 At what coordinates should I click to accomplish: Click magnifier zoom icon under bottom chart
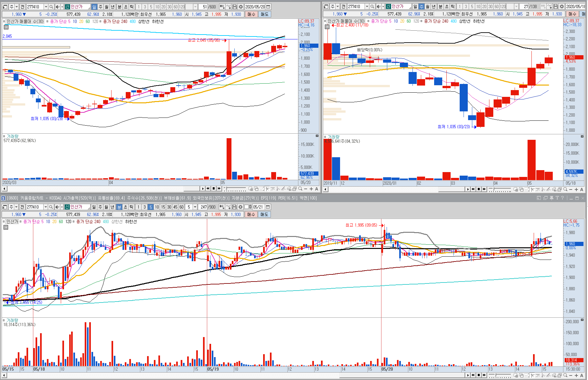pos(565,375)
